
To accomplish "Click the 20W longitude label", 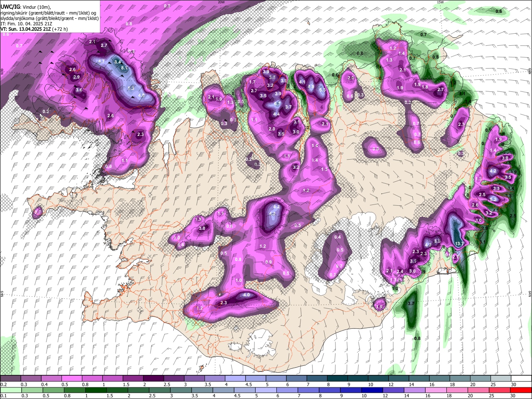I will point(221,2).
